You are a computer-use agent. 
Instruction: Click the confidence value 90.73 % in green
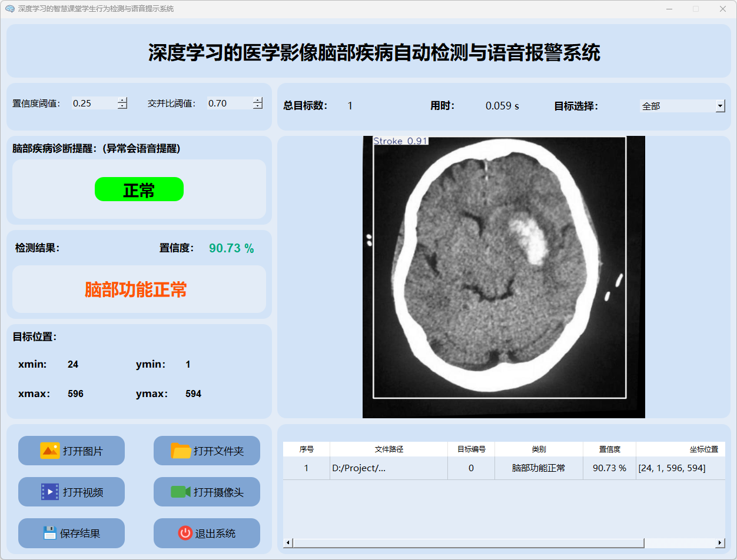click(x=231, y=248)
